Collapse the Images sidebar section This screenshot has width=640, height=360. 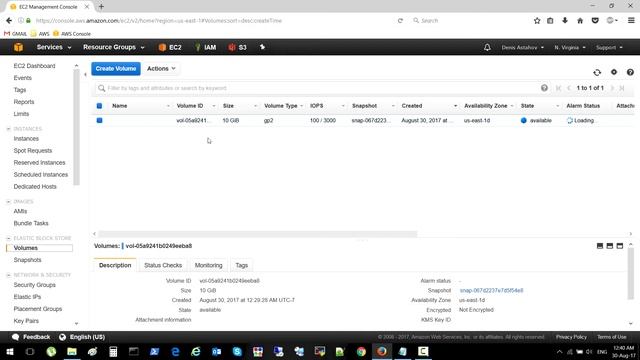(x=9, y=202)
